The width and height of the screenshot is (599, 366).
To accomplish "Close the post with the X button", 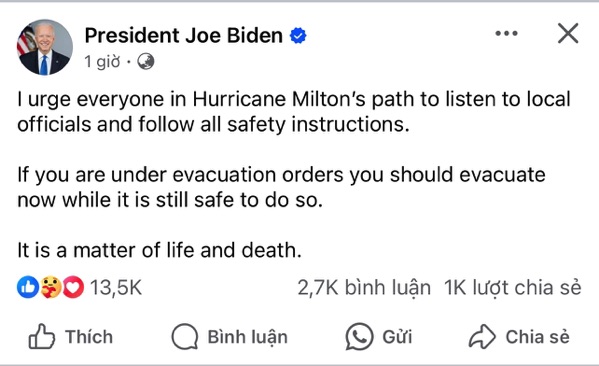I will coord(568,33).
